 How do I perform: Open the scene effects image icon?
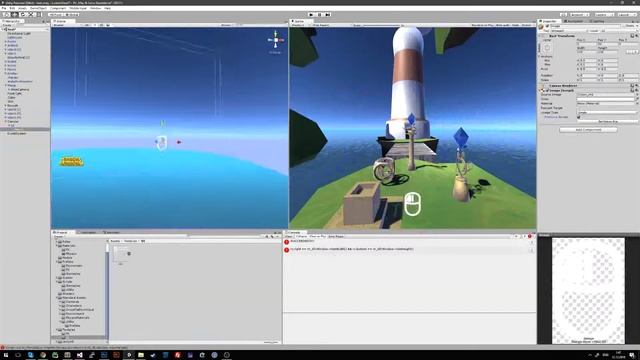tap(108, 25)
